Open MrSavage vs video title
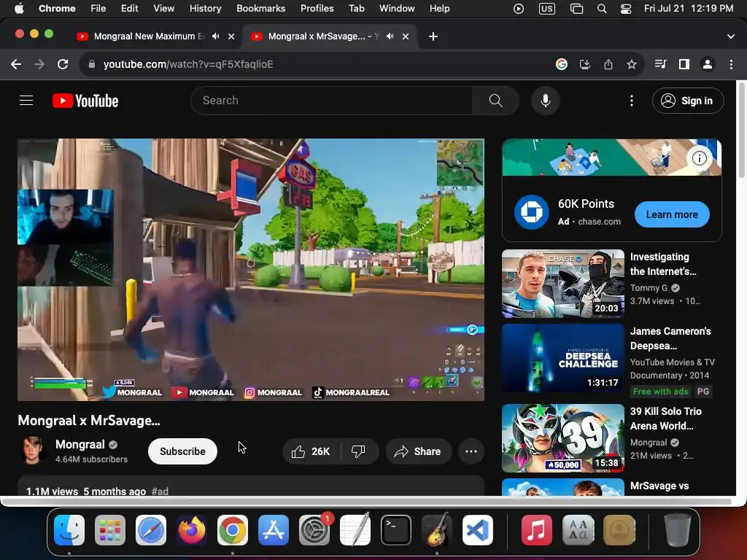This screenshot has width=747, height=560. 659,486
